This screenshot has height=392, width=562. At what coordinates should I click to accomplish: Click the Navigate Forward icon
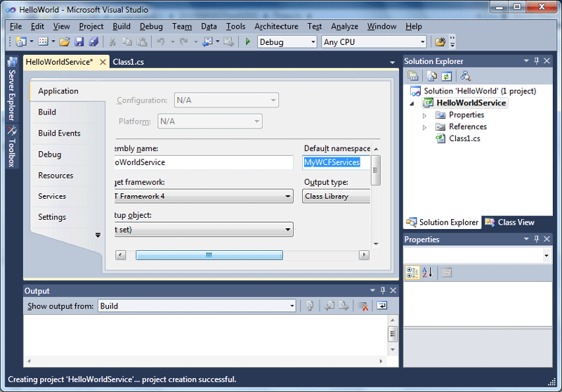click(x=228, y=42)
